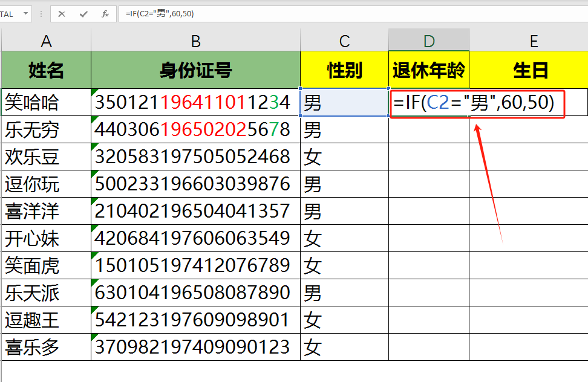Select ID cell 370982197409090123

(196, 347)
